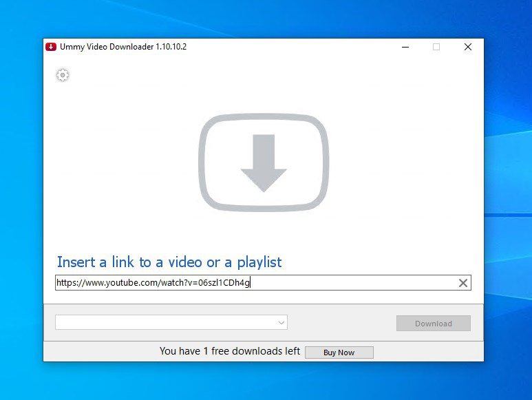The width and height of the screenshot is (532, 400).
Task: Click the Ummy red app logo in title bar
Action: pyautogui.click(x=51, y=47)
